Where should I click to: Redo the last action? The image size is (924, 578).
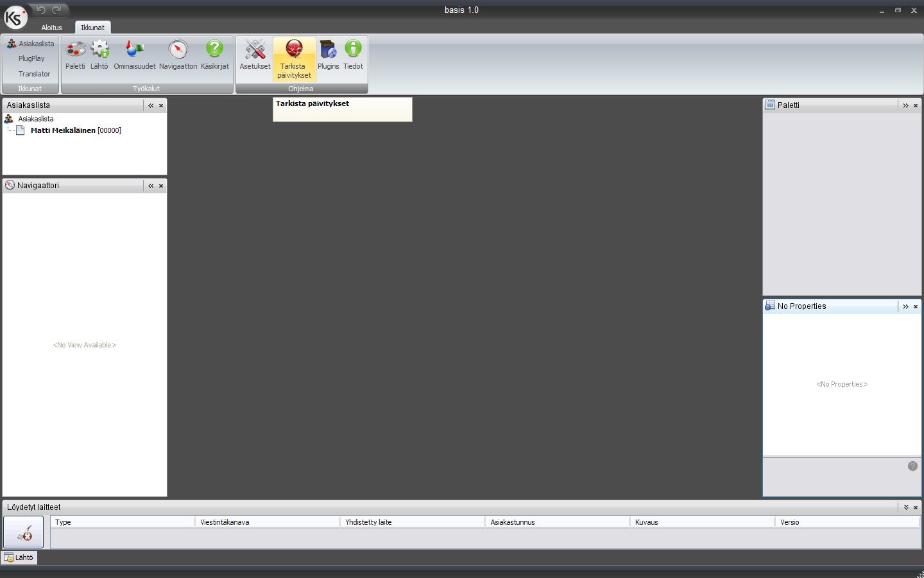(x=56, y=10)
